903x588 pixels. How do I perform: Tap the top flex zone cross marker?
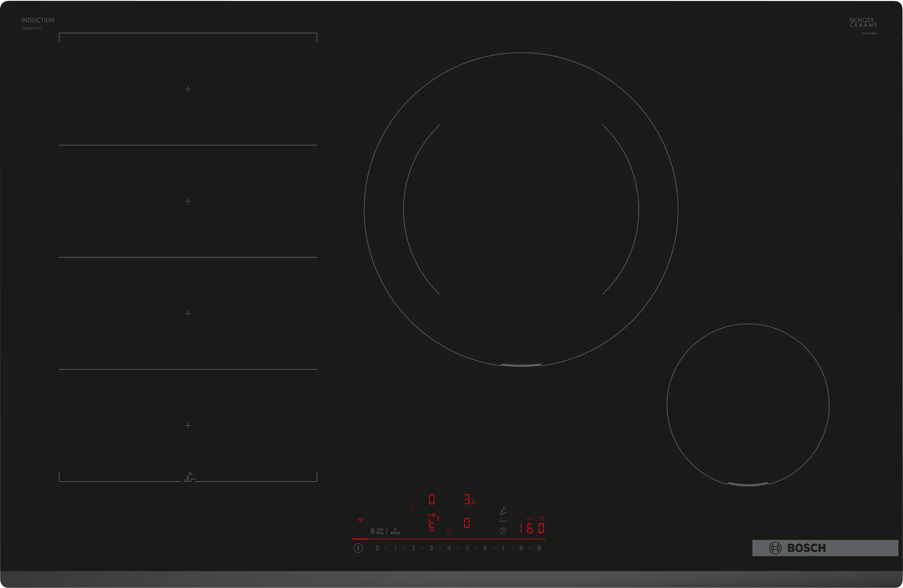point(188,89)
